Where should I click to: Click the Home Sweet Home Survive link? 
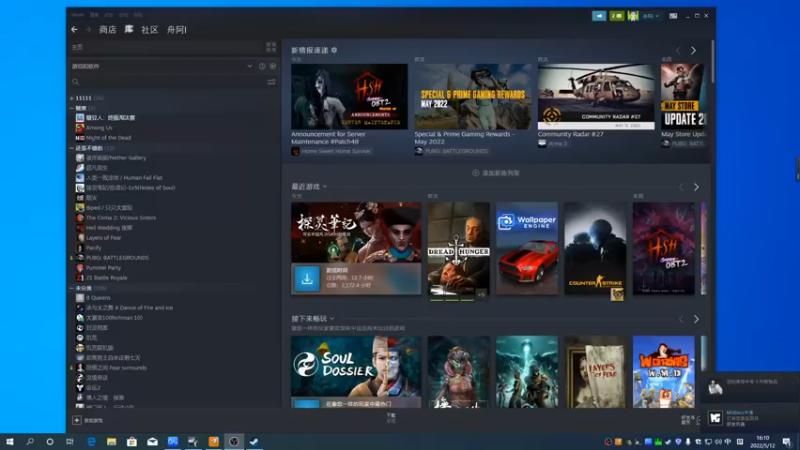coord(336,151)
